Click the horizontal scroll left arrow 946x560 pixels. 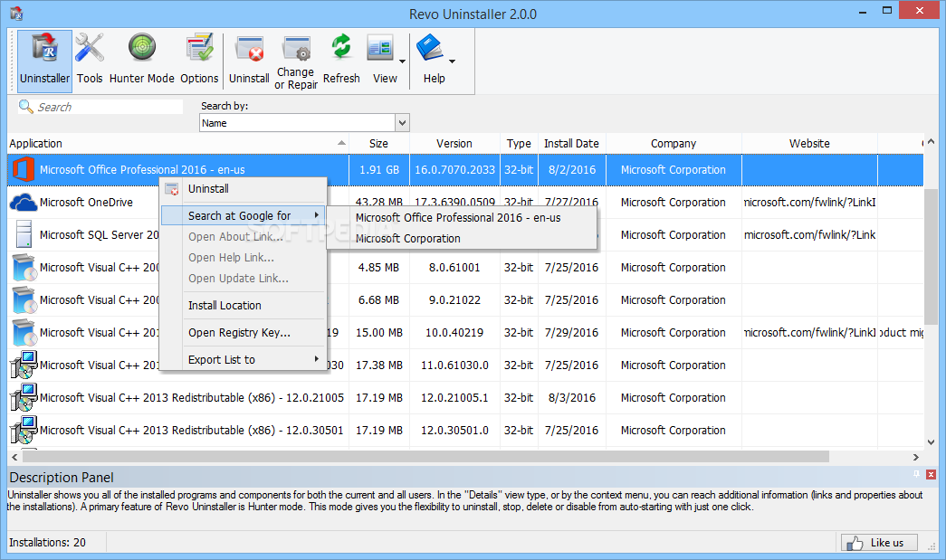point(14,457)
